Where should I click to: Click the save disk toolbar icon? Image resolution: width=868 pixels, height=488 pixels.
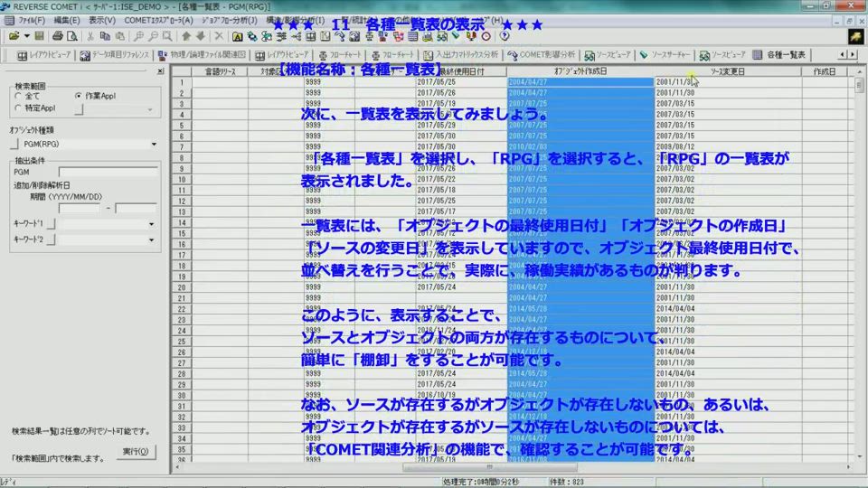(x=40, y=36)
